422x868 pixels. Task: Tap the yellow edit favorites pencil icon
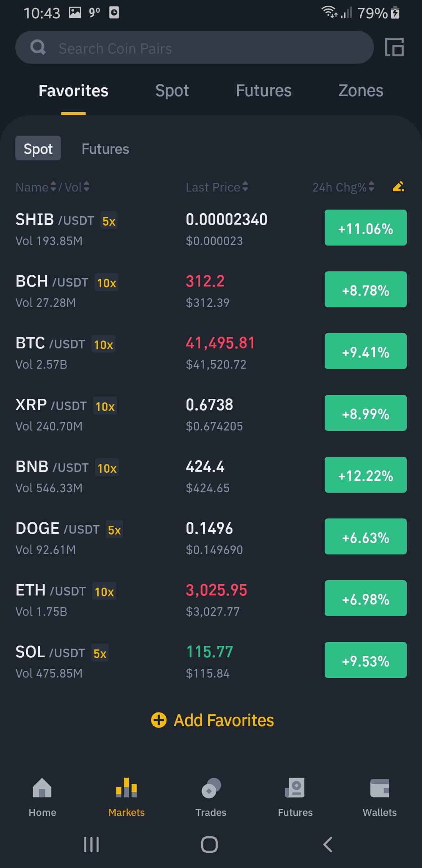click(x=398, y=187)
